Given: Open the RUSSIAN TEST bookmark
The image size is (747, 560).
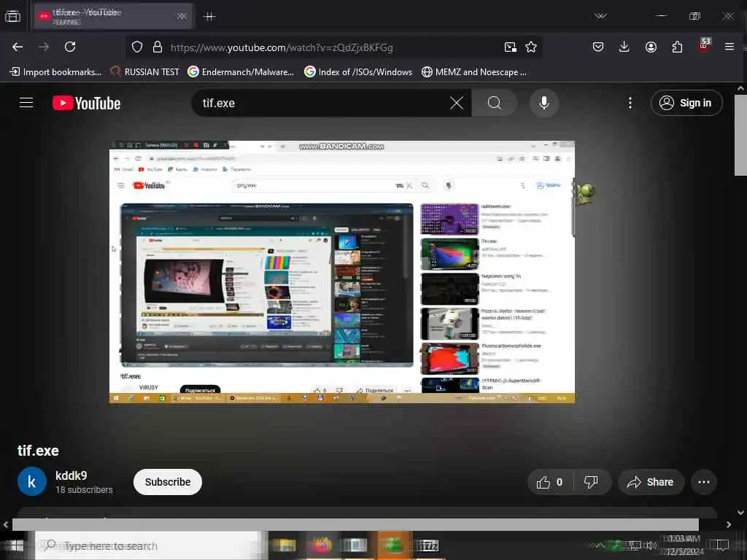Looking at the screenshot, I should [x=144, y=72].
